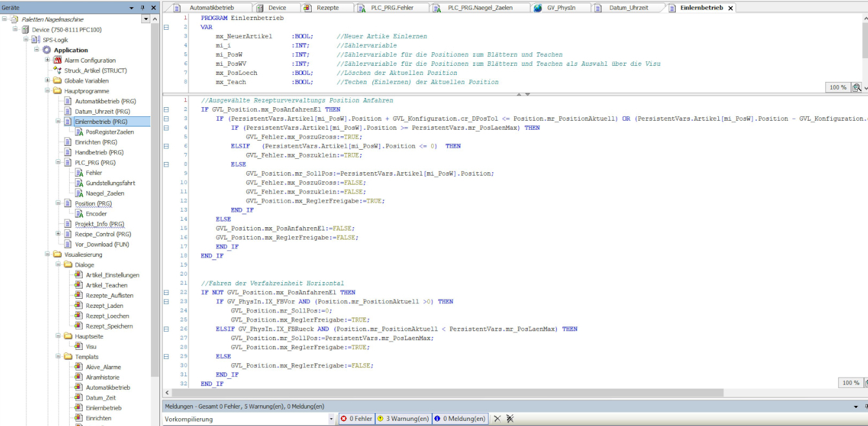Image resolution: width=868 pixels, height=426 pixels.
Task: Click the zoom magnifier icon beside declaration 100 %
Action: (857, 87)
